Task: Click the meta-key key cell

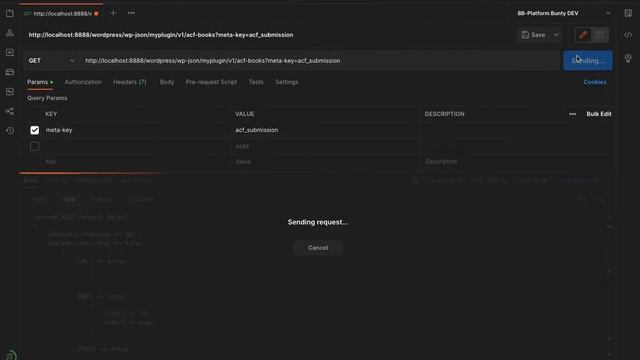Action: (137, 130)
